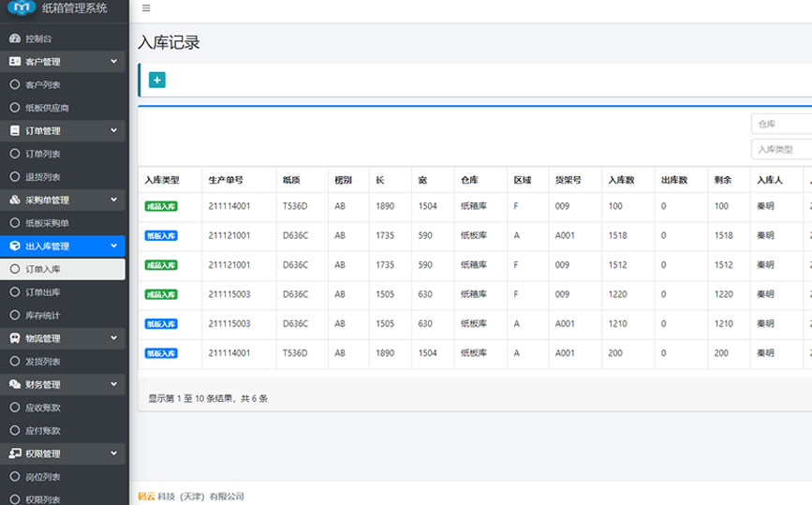Click the 订单管理 book icon
The image size is (812, 505).
coord(15,130)
